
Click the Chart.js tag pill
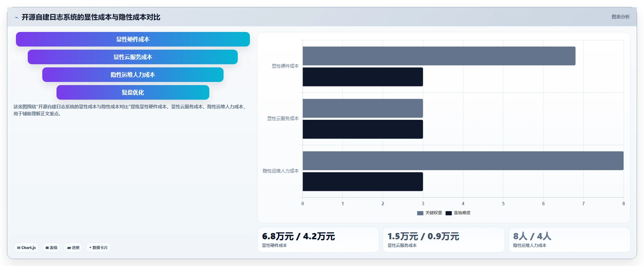[26, 248]
